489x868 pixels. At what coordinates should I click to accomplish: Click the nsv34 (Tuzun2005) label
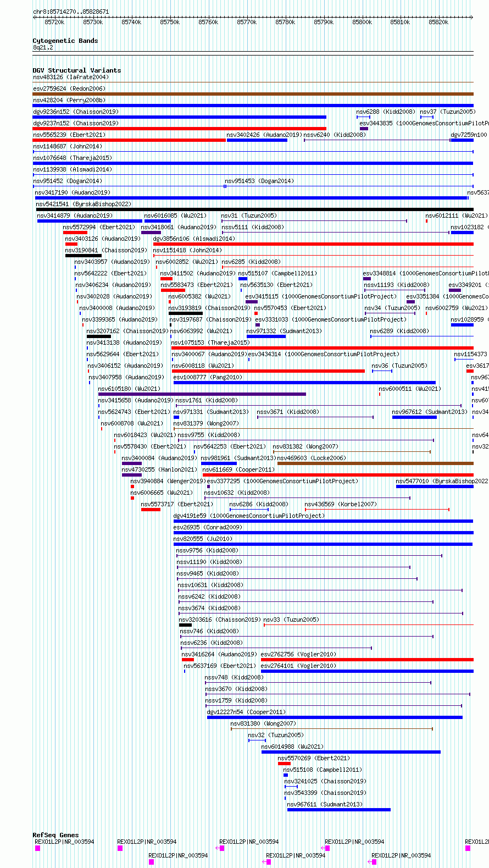tap(392, 308)
